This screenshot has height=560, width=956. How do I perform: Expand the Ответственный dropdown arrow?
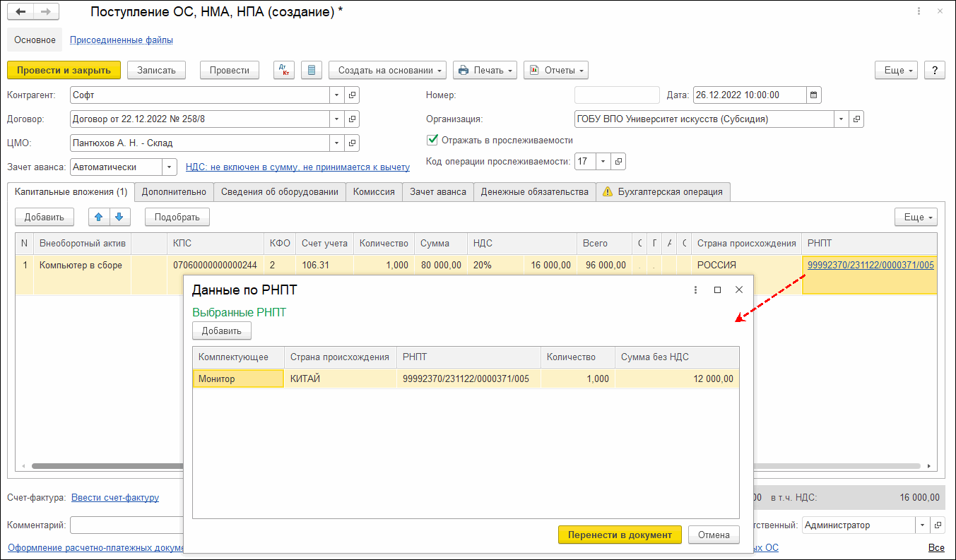(x=923, y=525)
